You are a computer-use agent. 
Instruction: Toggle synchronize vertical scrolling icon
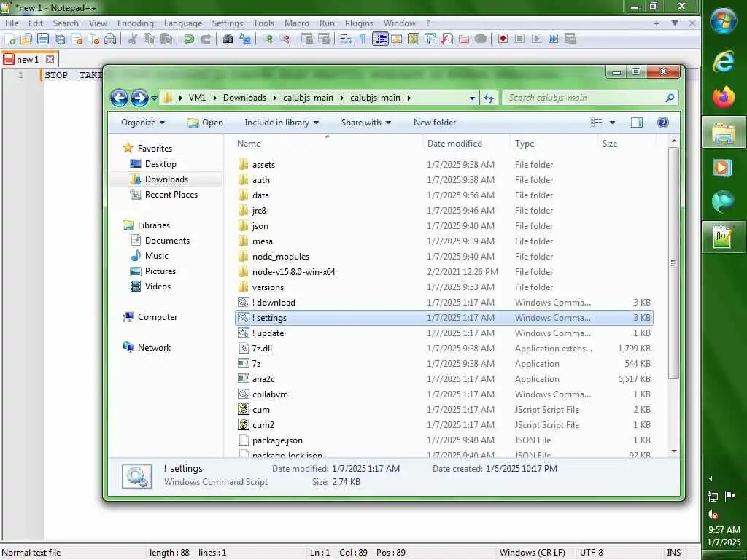click(307, 39)
